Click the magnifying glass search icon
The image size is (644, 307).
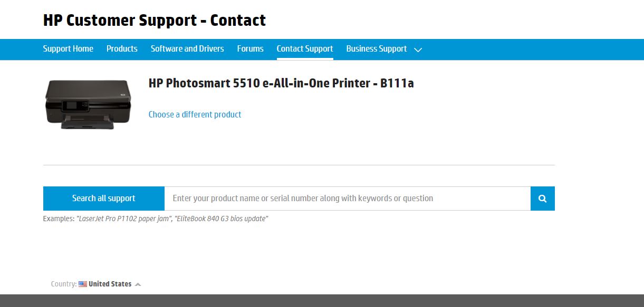point(542,199)
